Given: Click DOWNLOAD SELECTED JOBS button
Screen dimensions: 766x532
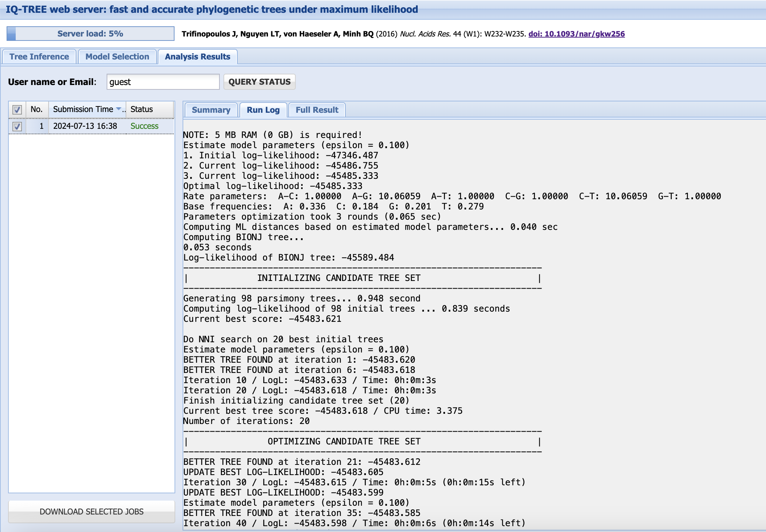Looking at the screenshot, I should click(x=92, y=512).
